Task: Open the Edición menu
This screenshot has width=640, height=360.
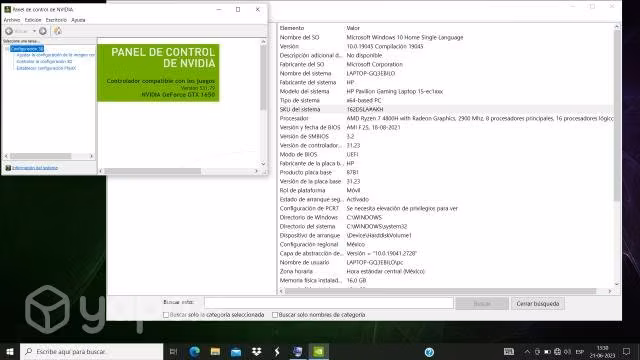Action: [33, 20]
